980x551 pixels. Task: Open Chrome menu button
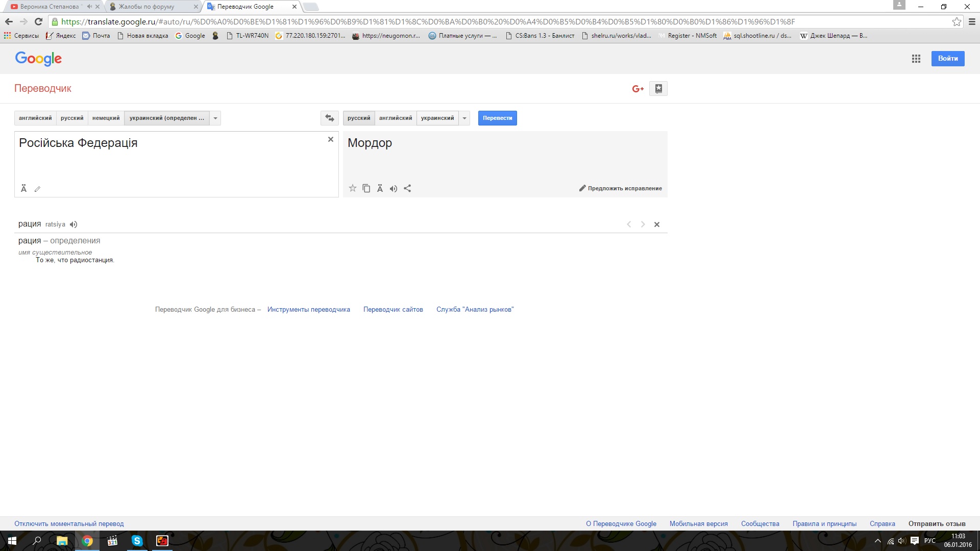click(x=972, y=21)
